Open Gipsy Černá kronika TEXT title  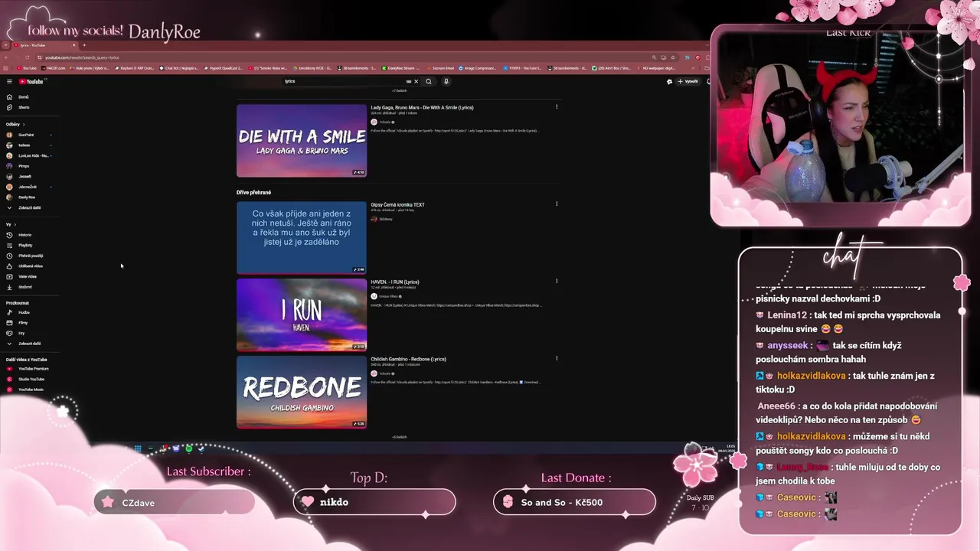(x=397, y=205)
